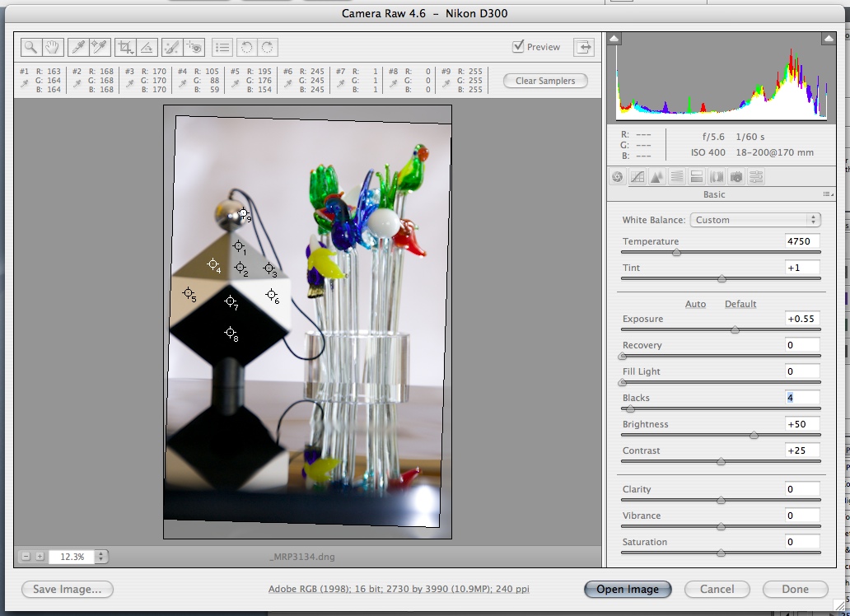Pick the White Balance eyedropper tool
850x616 pixels.
point(77,47)
